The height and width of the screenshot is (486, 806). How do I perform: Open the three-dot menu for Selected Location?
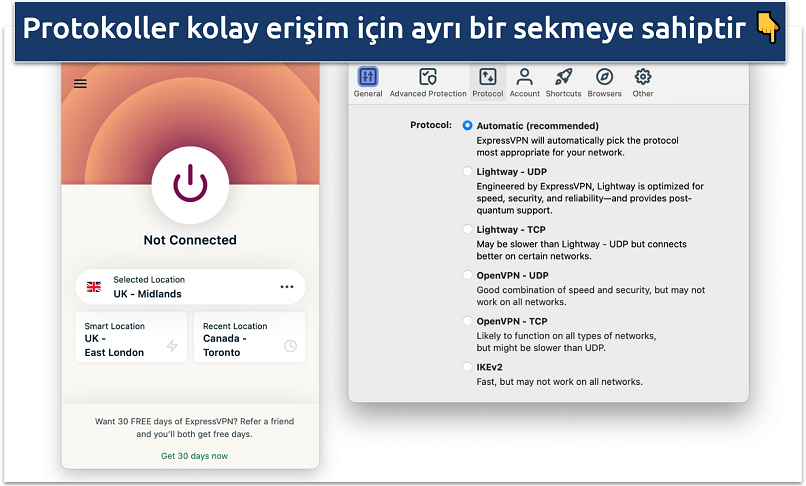coord(287,287)
